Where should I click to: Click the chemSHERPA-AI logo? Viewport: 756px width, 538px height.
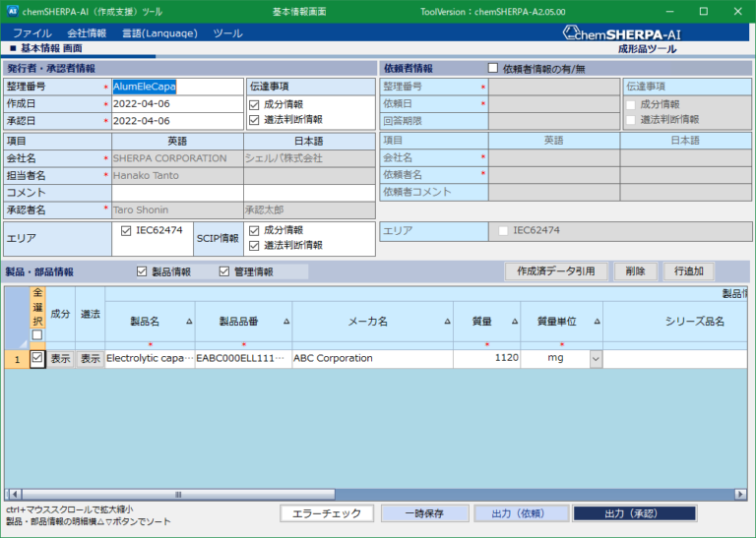click(621, 33)
